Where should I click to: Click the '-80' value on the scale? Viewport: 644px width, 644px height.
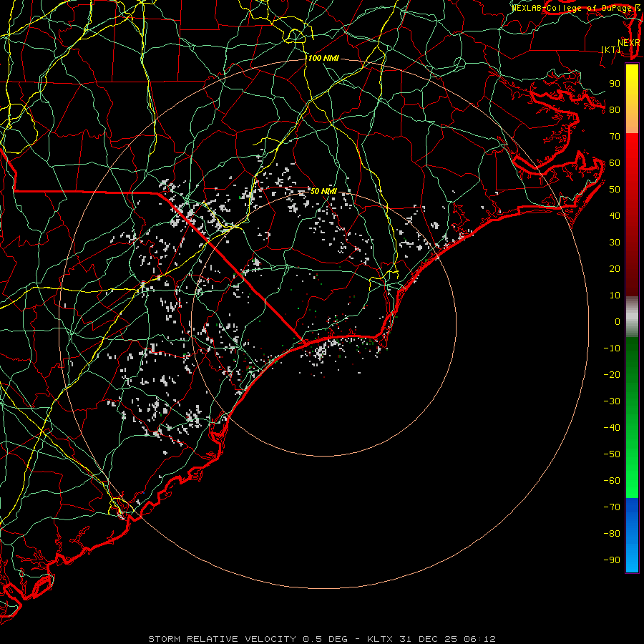[612, 534]
